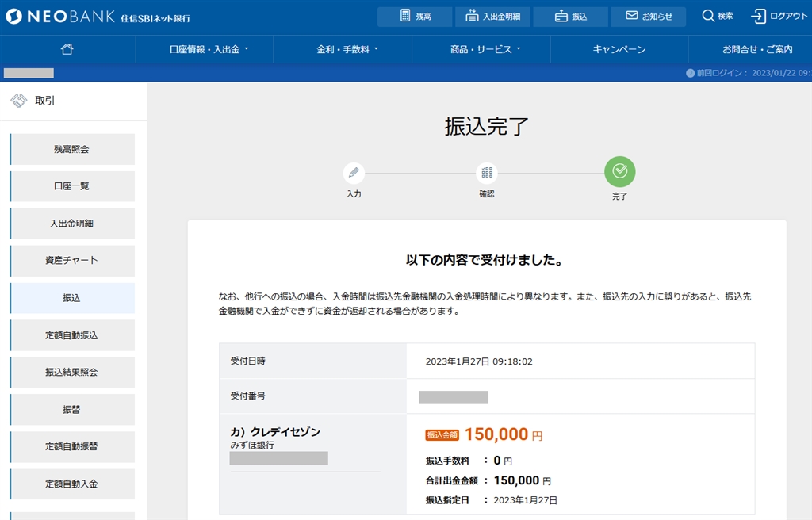Click the 振込完了 page heading
The width and height of the screenshot is (812, 520).
[486, 126]
